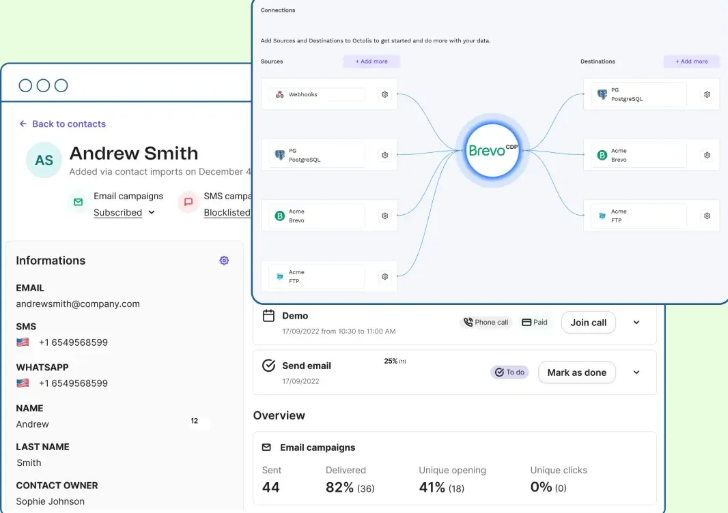Click the Join call button
The height and width of the screenshot is (513, 728).
588,323
